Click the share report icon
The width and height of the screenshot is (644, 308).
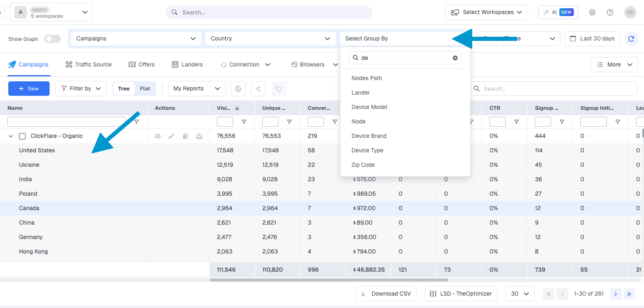[258, 89]
